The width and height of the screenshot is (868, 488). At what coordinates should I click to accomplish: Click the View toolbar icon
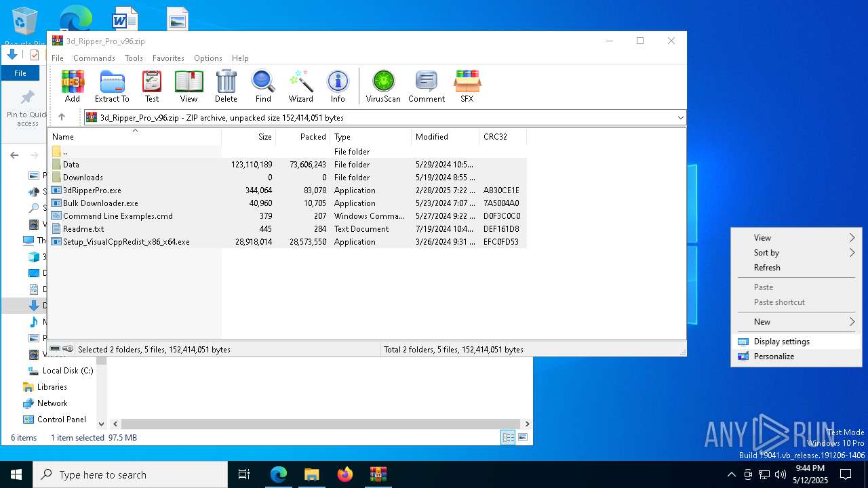(189, 86)
